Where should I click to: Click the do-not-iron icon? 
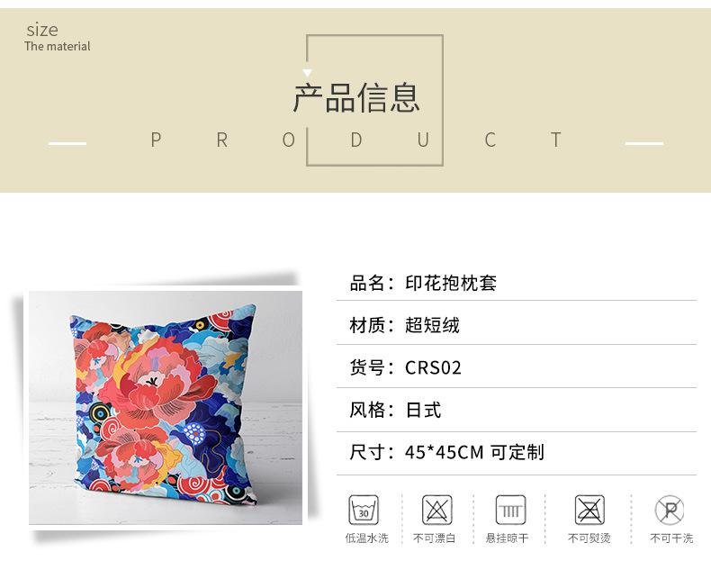(x=589, y=510)
